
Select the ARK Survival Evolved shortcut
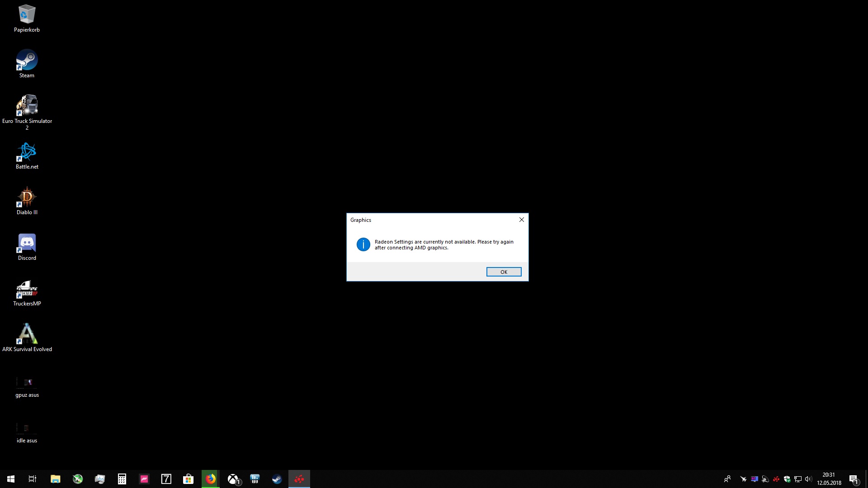tap(27, 334)
